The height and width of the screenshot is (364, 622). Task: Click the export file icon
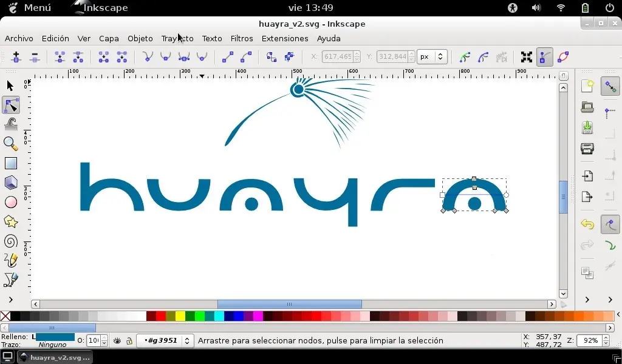(587, 197)
